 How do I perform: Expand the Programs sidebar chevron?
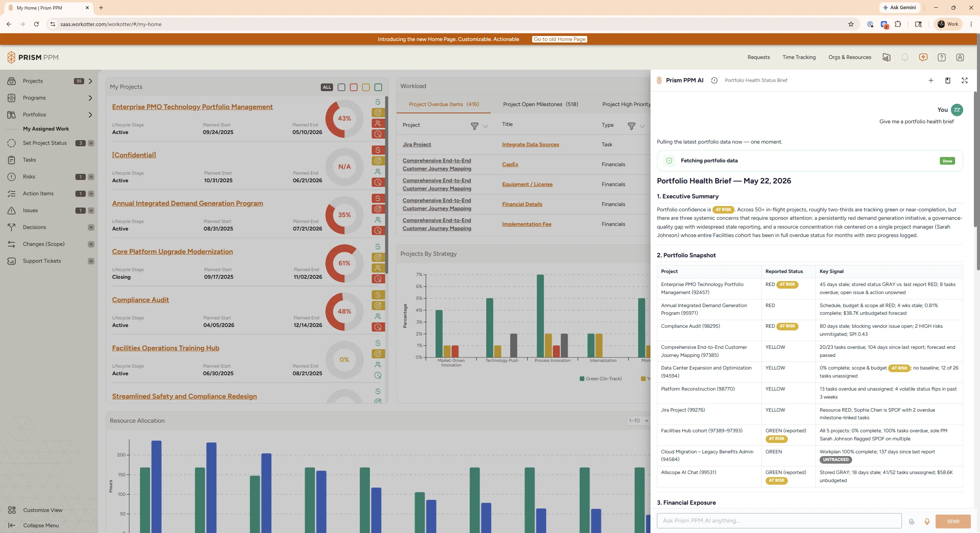(90, 98)
